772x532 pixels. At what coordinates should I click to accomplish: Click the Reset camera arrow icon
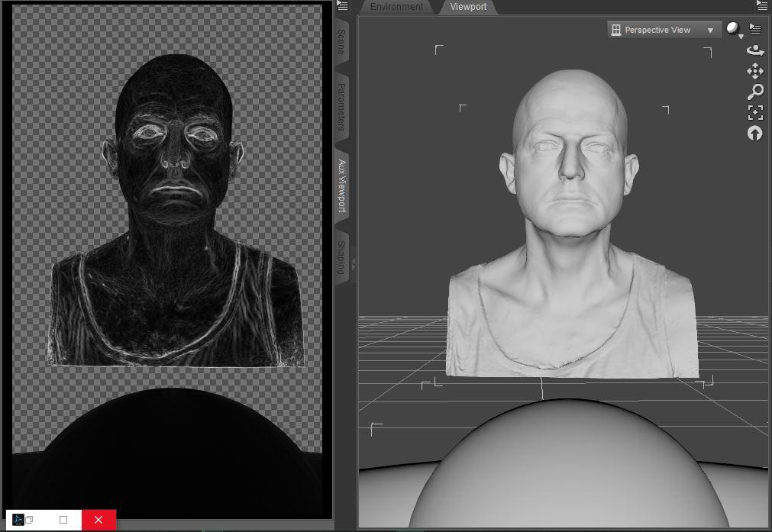click(x=755, y=133)
